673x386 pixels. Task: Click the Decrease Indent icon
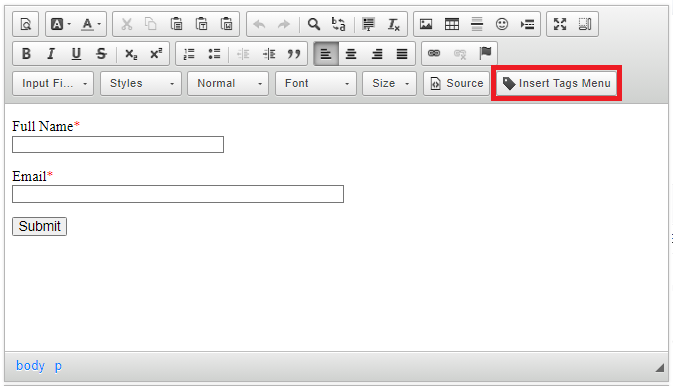[243, 54]
